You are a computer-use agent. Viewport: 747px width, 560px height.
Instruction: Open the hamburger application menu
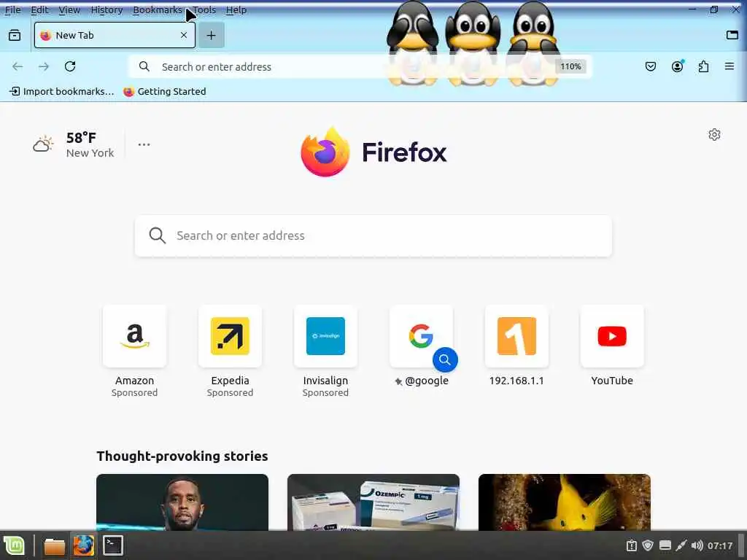[729, 66]
